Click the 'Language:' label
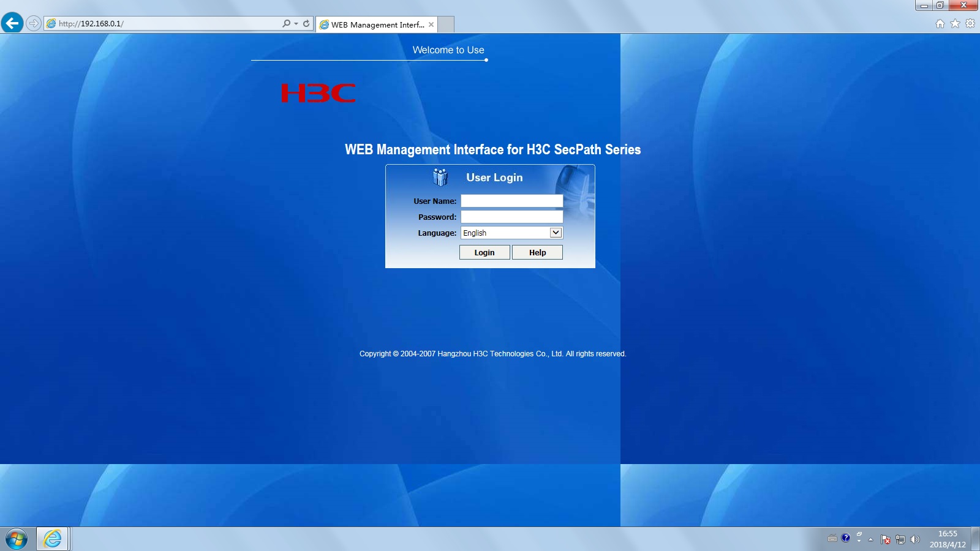The width and height of the screenshot is (980, 551). [437, 233]
